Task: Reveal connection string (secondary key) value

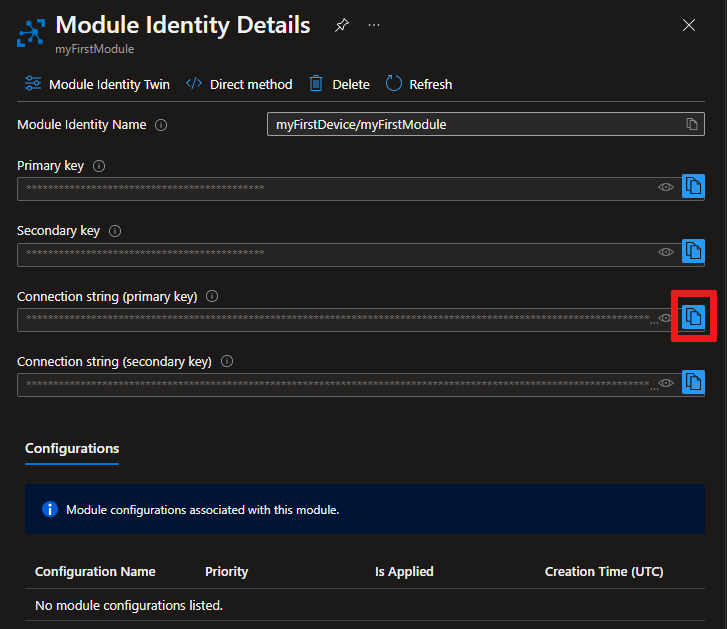Action: click(666, 383)
